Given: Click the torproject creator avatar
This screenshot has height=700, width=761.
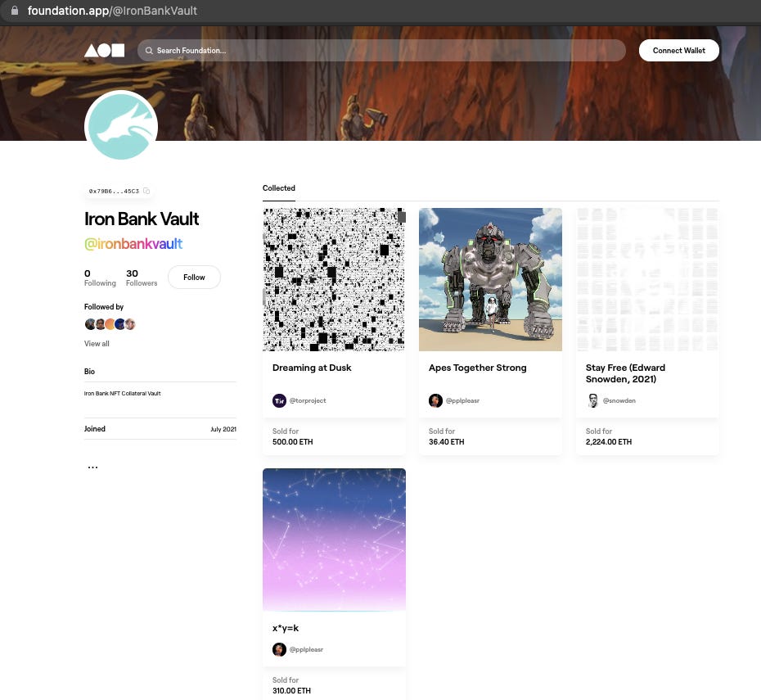Looking at the screenshot, I should tap(279, 400).
